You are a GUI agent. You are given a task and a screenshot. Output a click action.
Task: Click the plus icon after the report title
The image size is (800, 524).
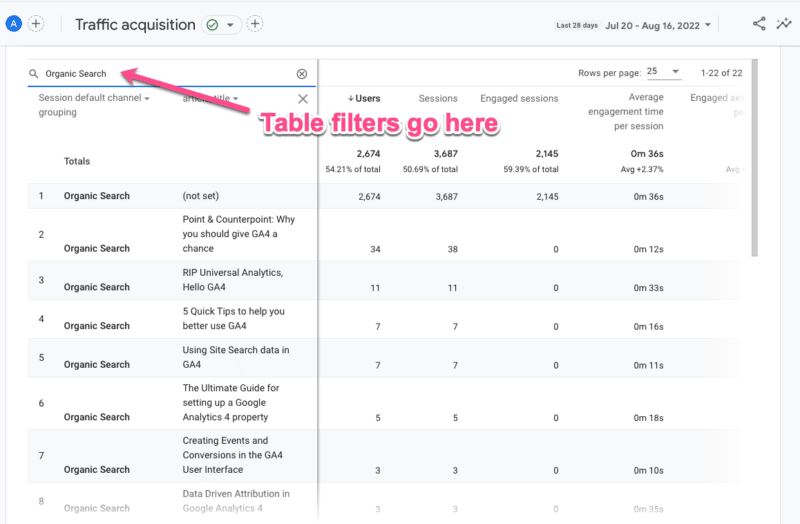[255, 24]
